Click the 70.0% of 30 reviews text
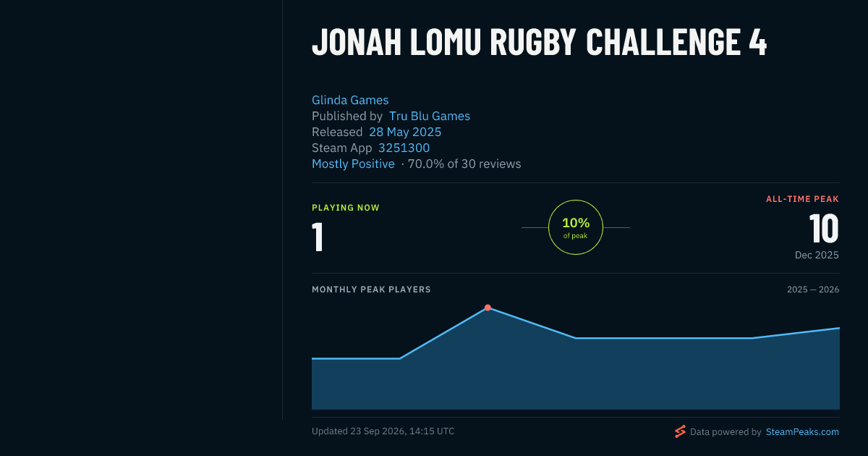This screenshot has width=868, height=456. [464, 164]
